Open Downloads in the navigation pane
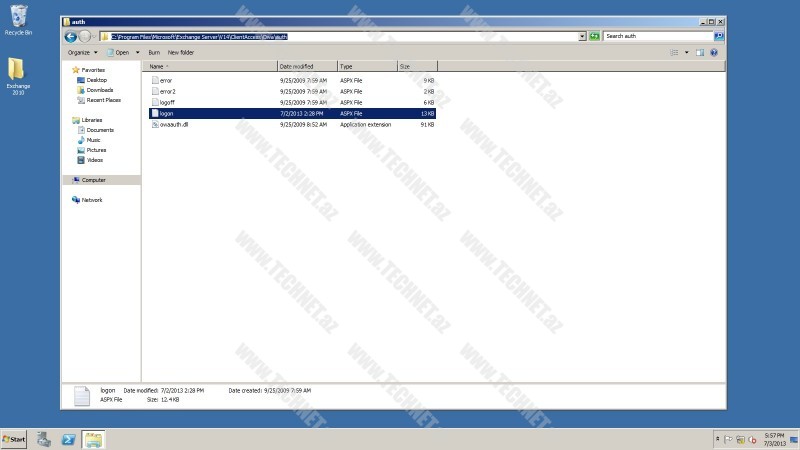Viewport: 800px width, 450px height. pyautogui.click(x=99, y=90)
